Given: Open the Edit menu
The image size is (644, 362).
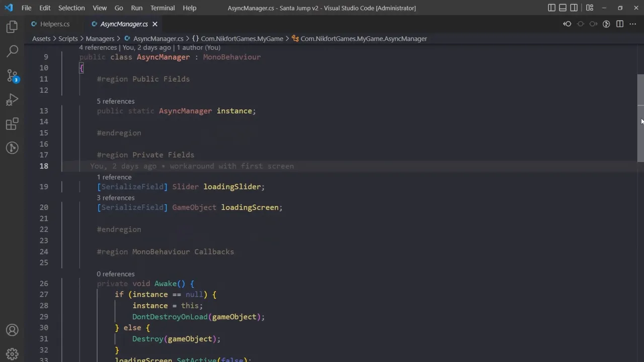Looking at the screenshot, I should pos(45,8).
